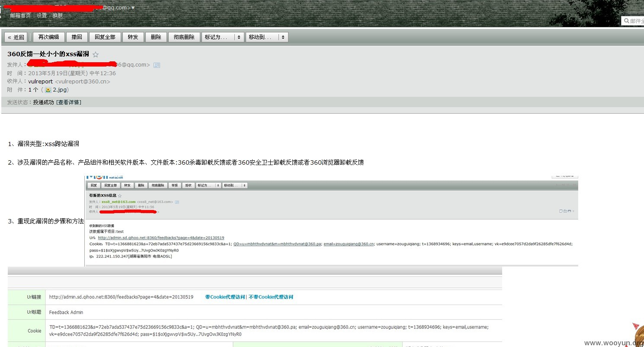Viewport: 644px width, 347px height.
Task: Click the ip line 222.241.150.247
Action: click(131, 256)
